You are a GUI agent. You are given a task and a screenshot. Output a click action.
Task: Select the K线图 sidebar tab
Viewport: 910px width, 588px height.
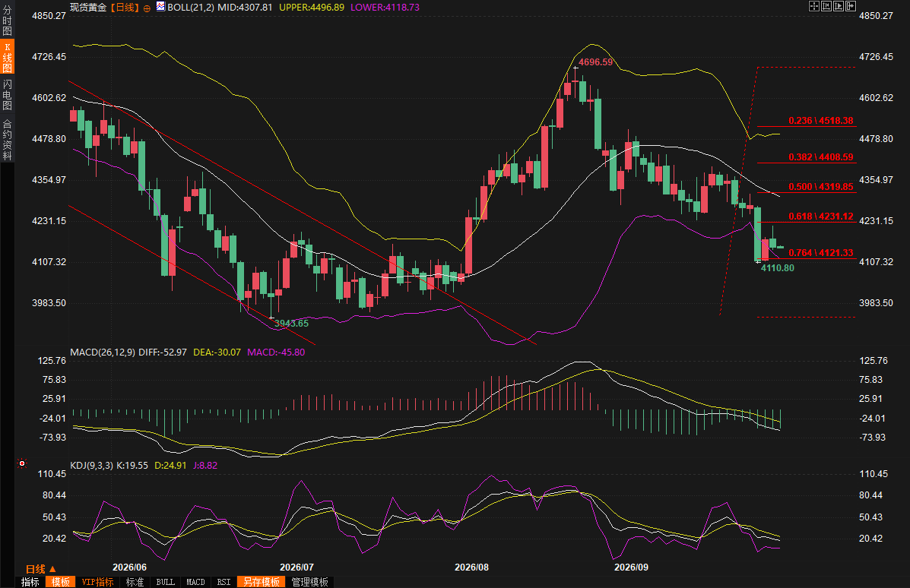click(7, 57)
